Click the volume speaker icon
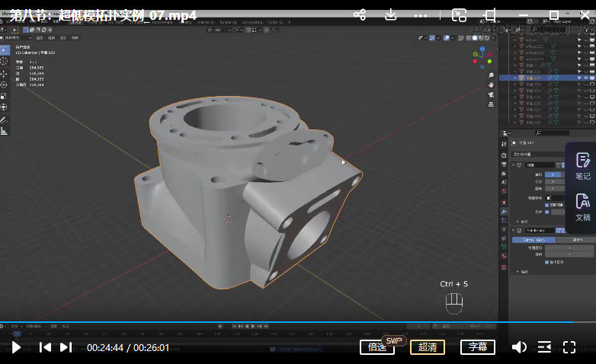Image resolution: width=596 pixels, height=364 pixels. [x=518, y=347]
